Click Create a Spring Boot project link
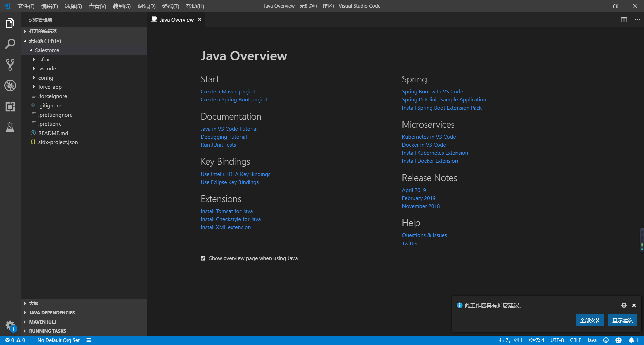Viewport: 644px width, 345px height. click(x=236, y=100)
